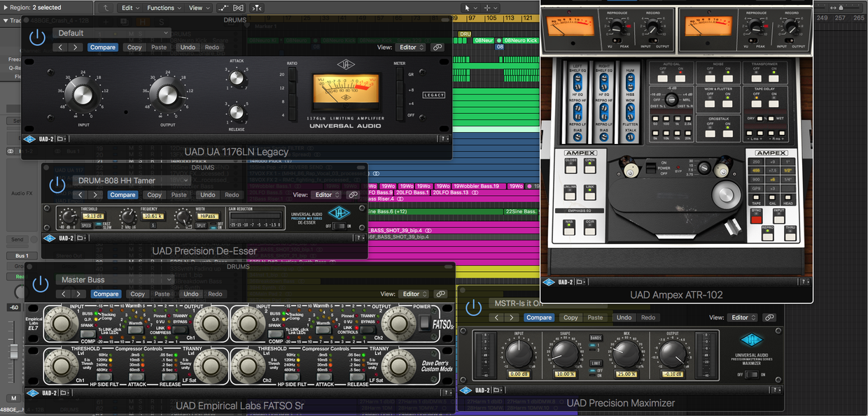Bypass the 1176LN plugin via its power icon
Screen dimensions: 868x416
click(36, 36)
